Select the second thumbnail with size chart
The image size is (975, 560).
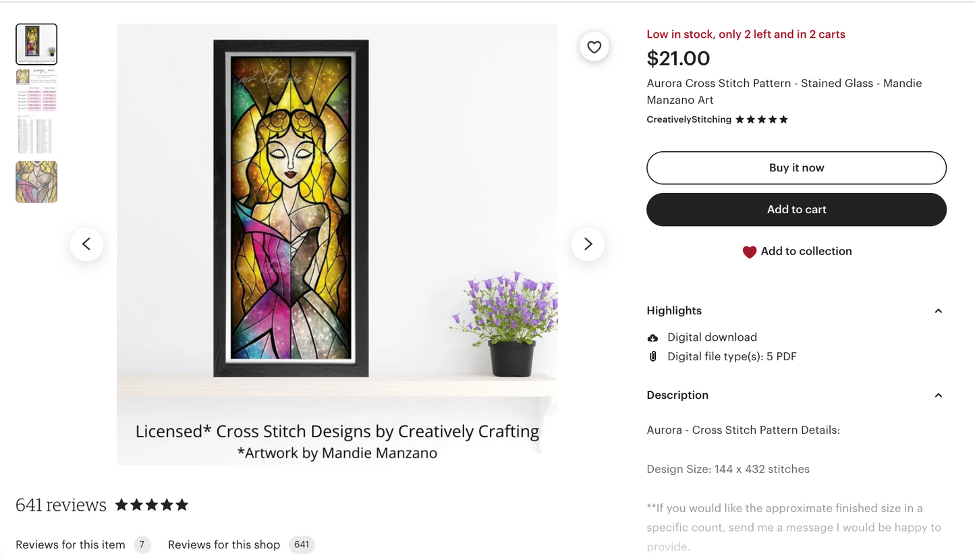click(36, 90)
